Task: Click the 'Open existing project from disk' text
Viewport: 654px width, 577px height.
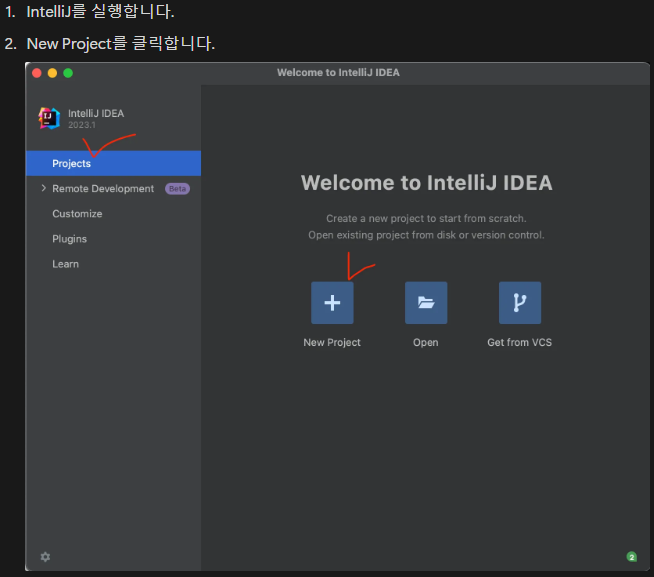Action: [x=426, y=235]
